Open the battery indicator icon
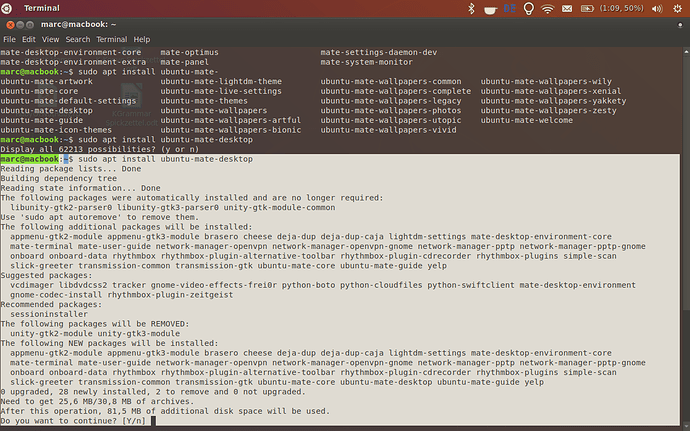 pyautogui.click(x=587, y=8)
